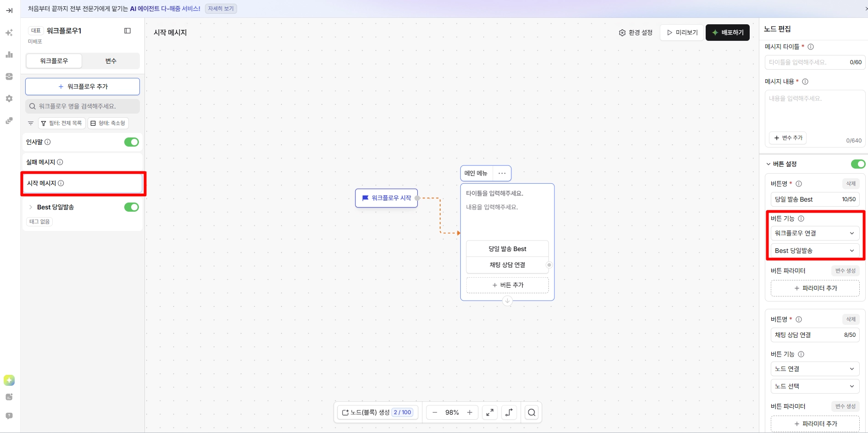The width and height of the screenshot is (868, 433).
Task: Open the Best 당일발송 workflow dropdown
Action: tap(815, 251)
